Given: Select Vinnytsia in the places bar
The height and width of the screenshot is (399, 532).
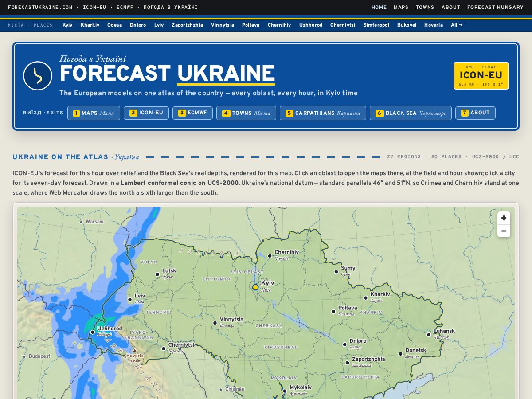Looking at the screenshot, I should click(x=223, y=25).
